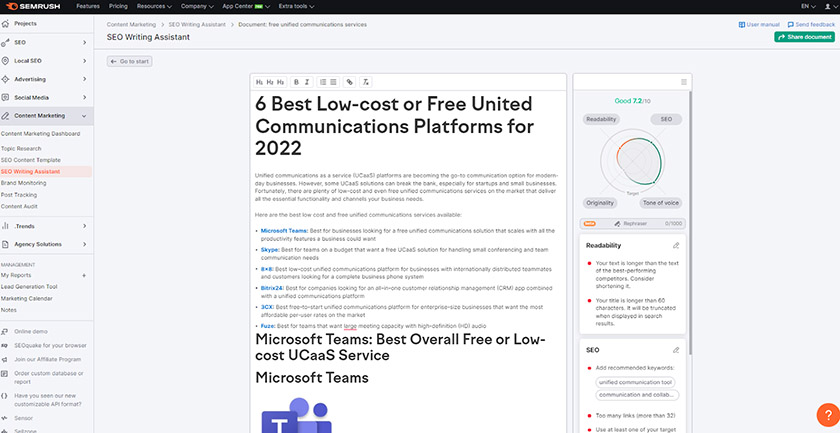Click the Send feedback link
Image resolution: width=840 pixels, height=433 pixels.
(x=811, y=25)
